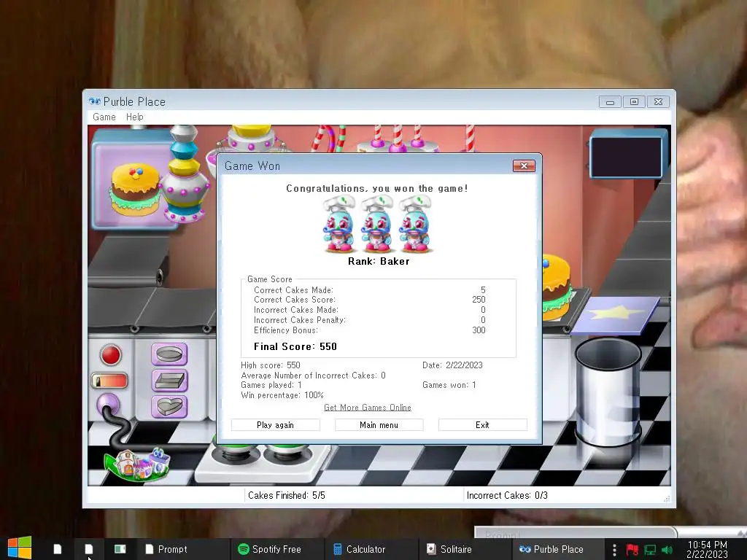The height and width of the screenshot is (560, 747).
Task: Click Incorrect Cakes: 0/3 status
Action: pos(507,495)
